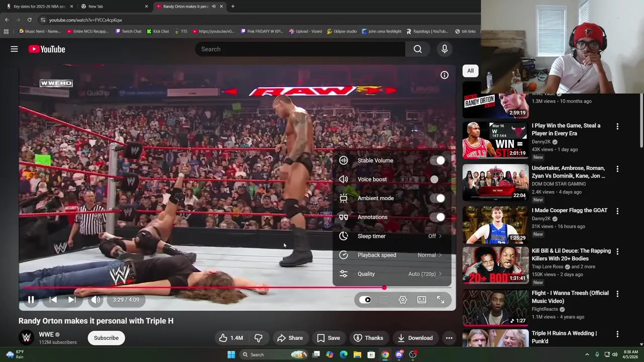
Task: Share the video
Action: click(x=290, y=338)
